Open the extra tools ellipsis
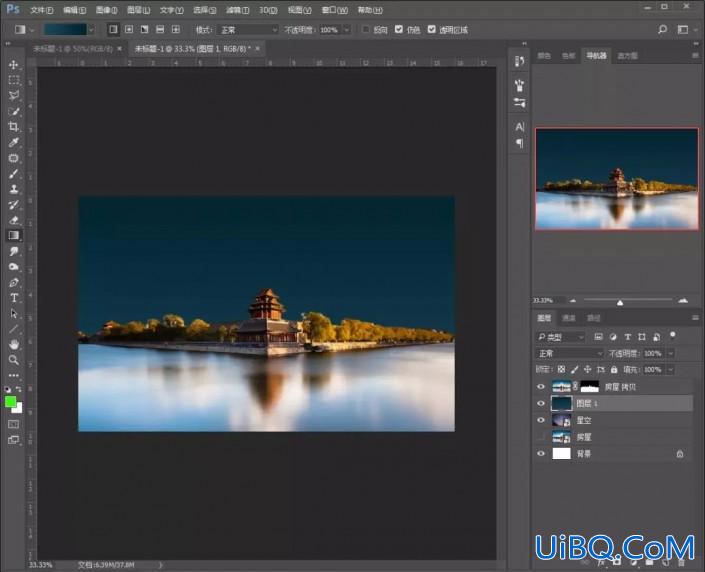Viewport: 705px width, 572px height. point(13,375)
